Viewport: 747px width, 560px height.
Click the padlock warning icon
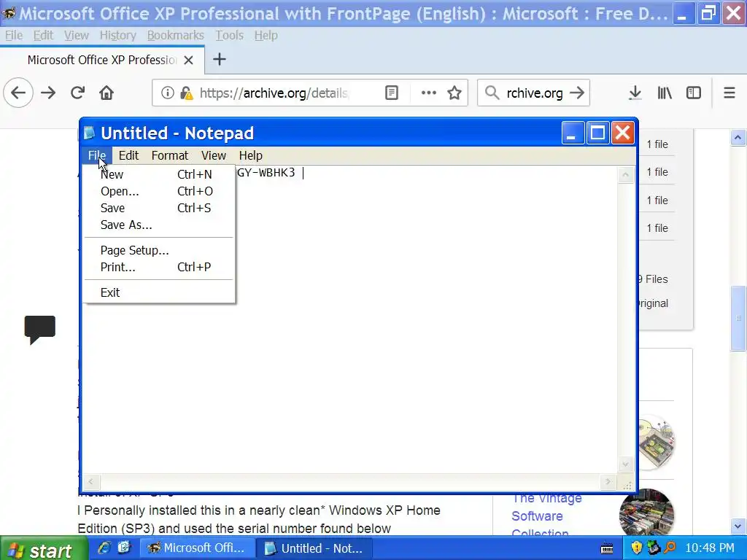click(186, 93)
